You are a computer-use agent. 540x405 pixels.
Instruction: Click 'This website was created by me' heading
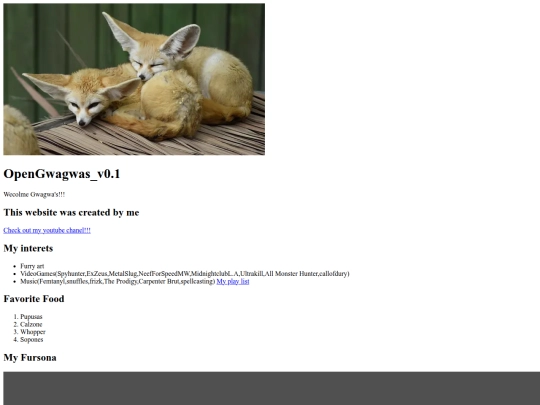[x=71, y=212]
